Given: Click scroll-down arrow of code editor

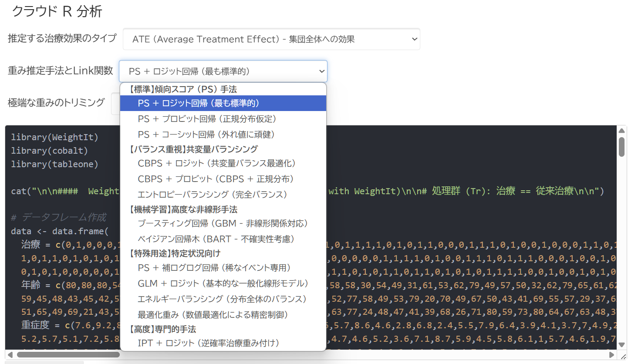Looking at the screenshot, I should tap(621, 345).
